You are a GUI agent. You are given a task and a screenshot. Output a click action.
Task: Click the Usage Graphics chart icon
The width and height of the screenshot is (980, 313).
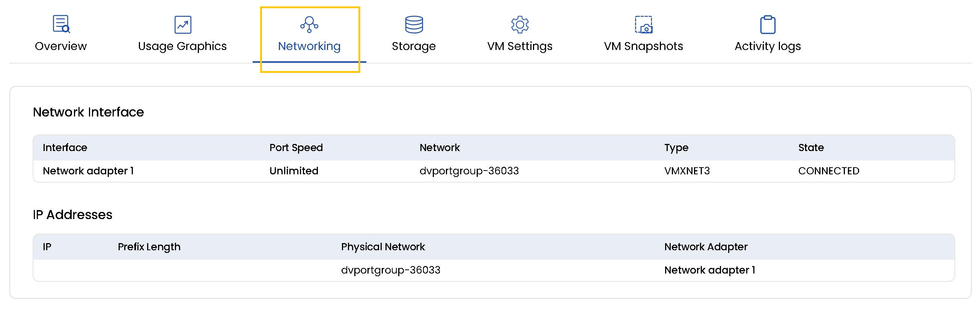[x=183, y=25]
